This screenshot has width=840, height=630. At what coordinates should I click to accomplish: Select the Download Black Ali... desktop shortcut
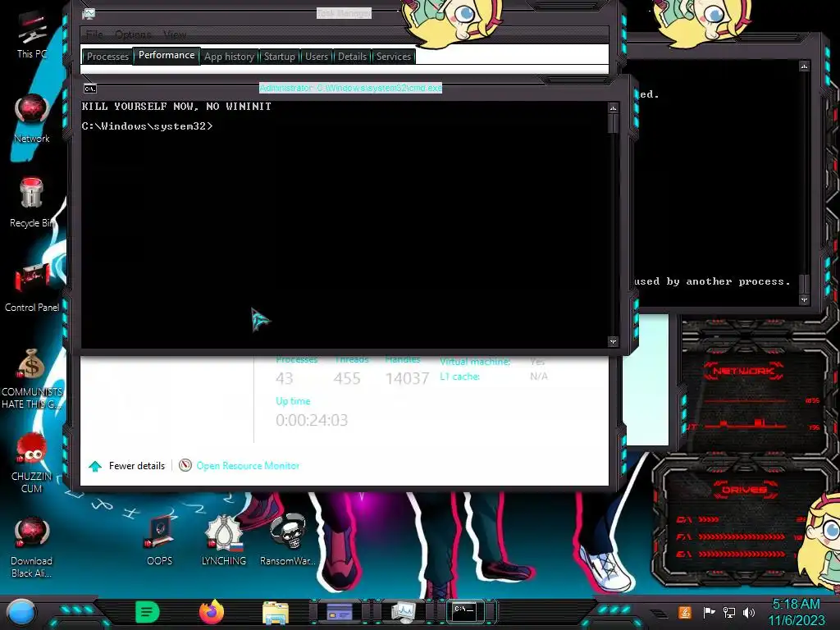tap(32, 547)
